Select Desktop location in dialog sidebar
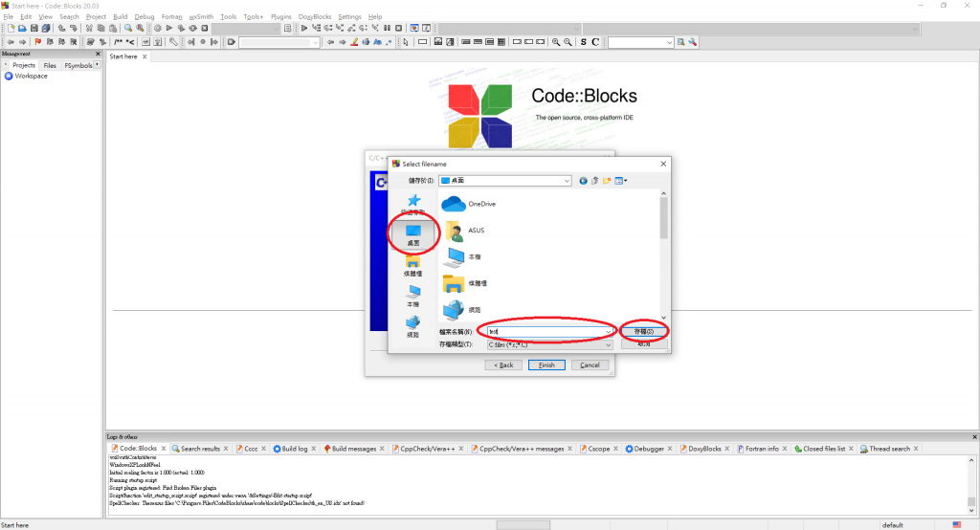The height and width of the screenshot is (530, 980). click(x=413, y=235)
